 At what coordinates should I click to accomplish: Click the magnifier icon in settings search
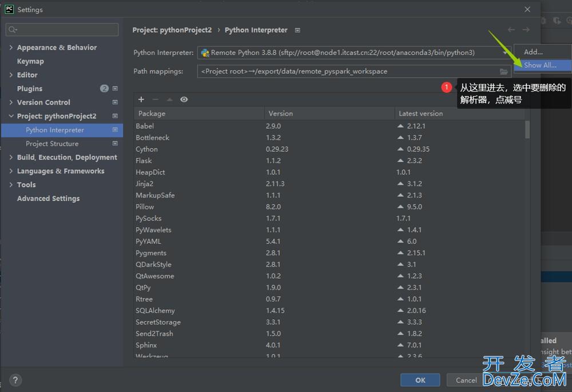13,30
